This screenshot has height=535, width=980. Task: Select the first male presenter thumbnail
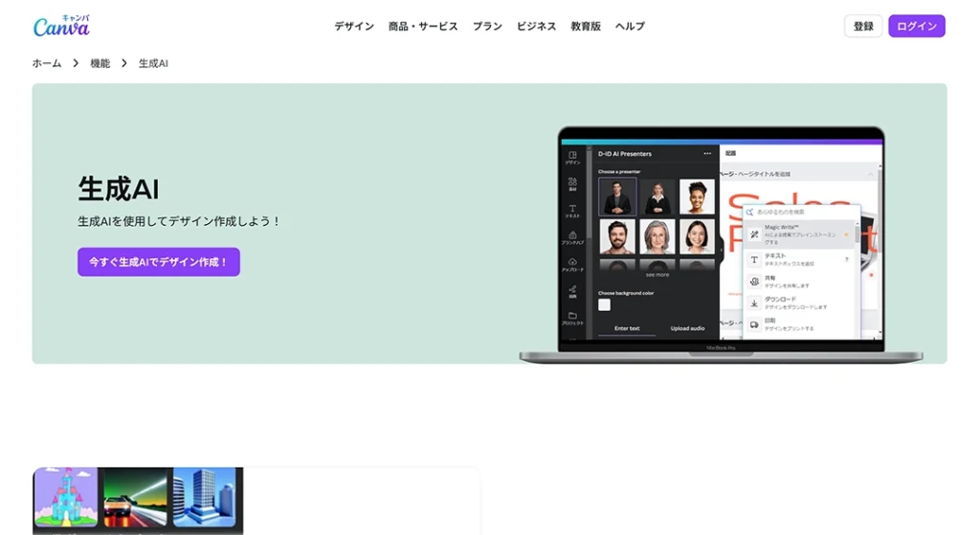(617, 196)
